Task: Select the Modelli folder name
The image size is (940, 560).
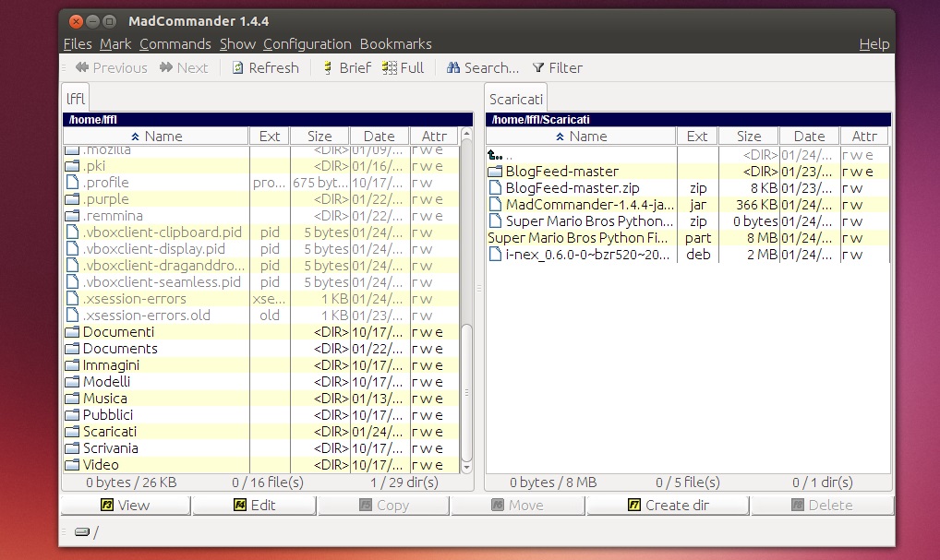Action: [106, 382]
